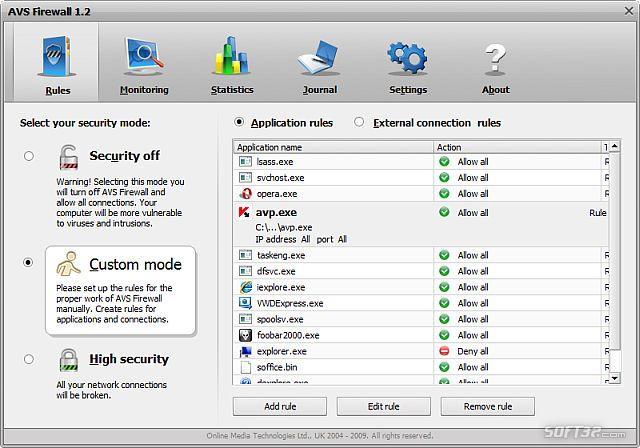
Task: Click Allow all action for spoolsv.exe
Action: [x=473, y=319]
